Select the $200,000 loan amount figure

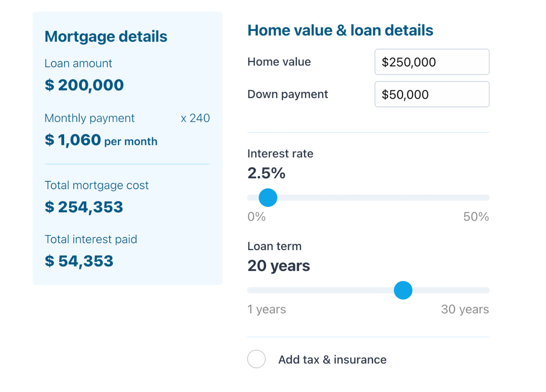pos(84,85)
